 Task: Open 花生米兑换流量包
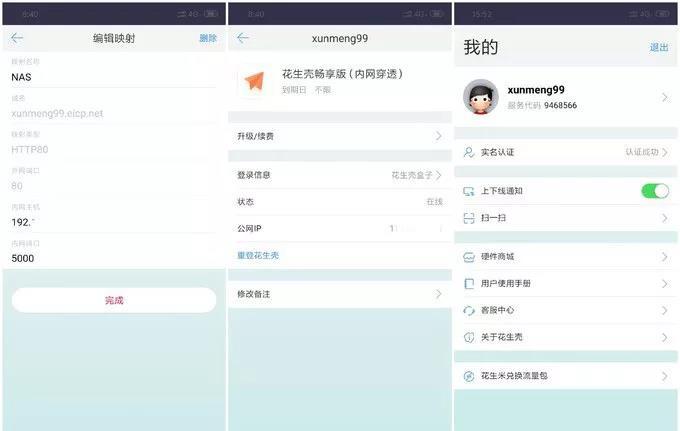(566, 376)
